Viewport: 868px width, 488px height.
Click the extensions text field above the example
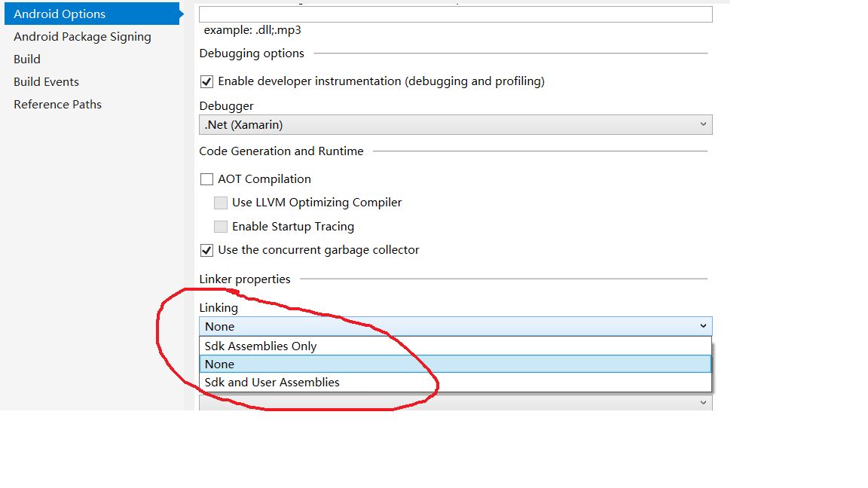click(456, 14)
